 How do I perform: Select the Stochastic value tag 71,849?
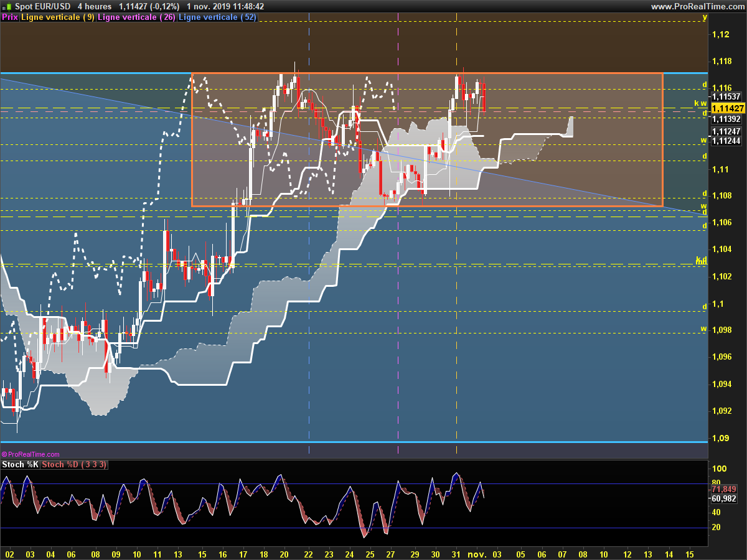724,489
